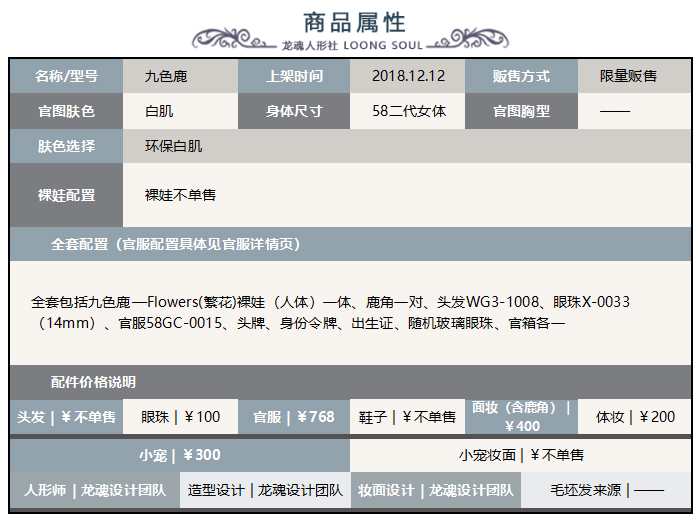Click the 58二代女体 body size value

(408, 111)
